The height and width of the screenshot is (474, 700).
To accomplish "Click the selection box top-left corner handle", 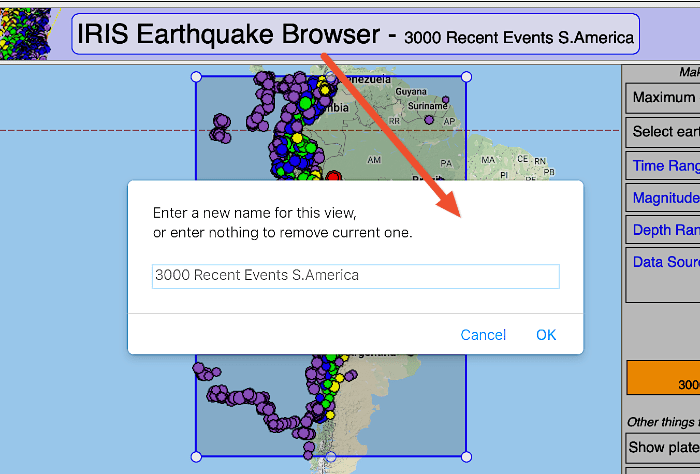I will 196,76.
